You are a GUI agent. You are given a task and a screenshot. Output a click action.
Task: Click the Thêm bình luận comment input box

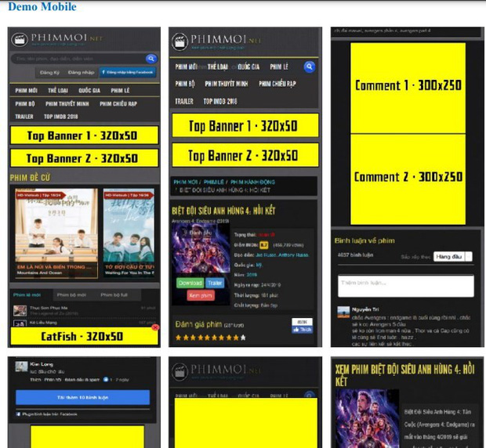tap(405, 286)
